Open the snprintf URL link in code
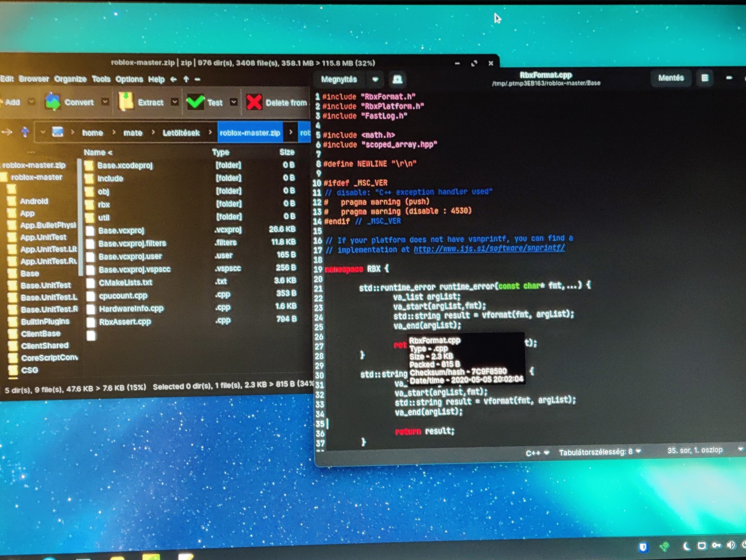Viewport: 746px width, 560px height. (x=489, y=248)
